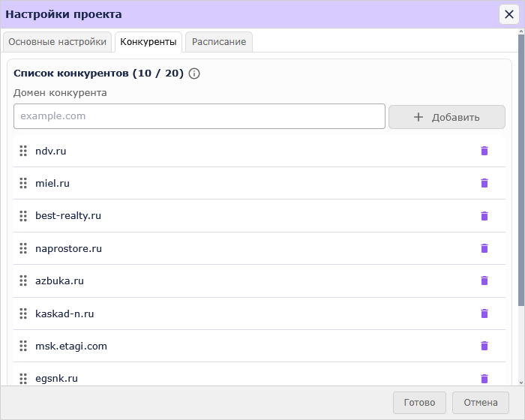This screenshot has height=420, width=525.
Task: Cancel with the Отмена button
Action: [481, 403]
